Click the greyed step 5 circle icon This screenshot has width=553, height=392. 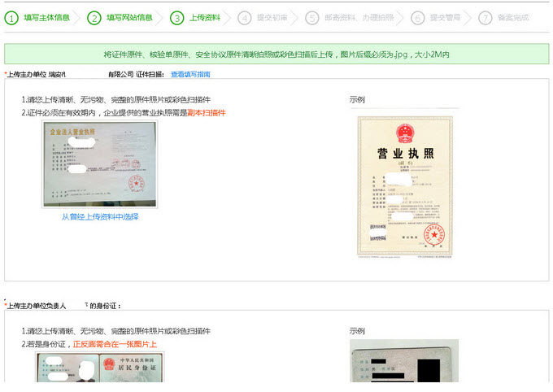point(312,17)
